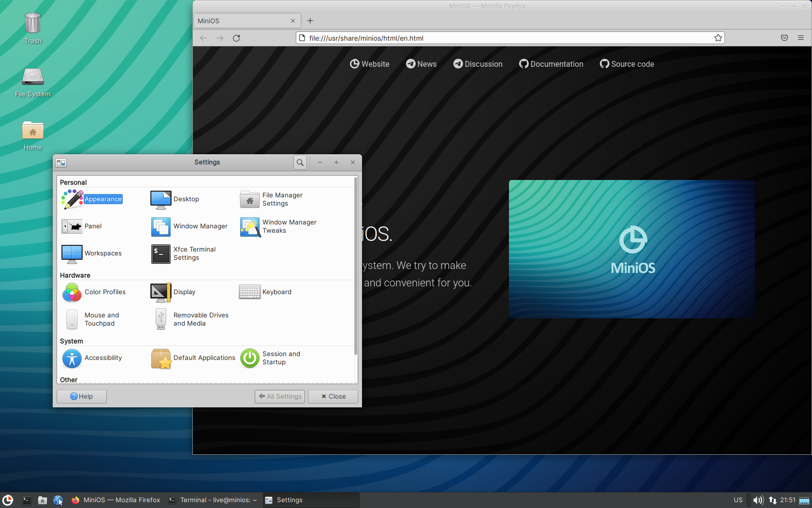The height and width of the screenshot is (508, 812).
Task: Open Documentation link in Firefox page
Action: (x=551, y=64)
